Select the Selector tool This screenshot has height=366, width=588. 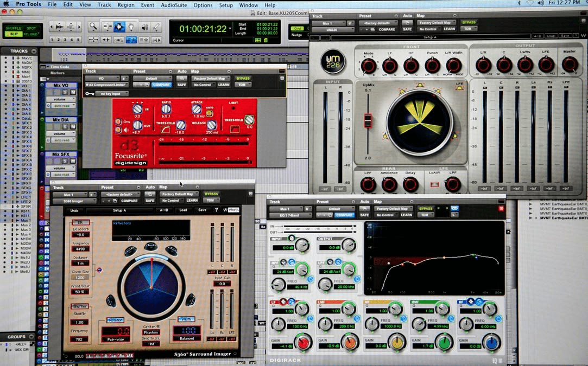[x=119, y=26]
